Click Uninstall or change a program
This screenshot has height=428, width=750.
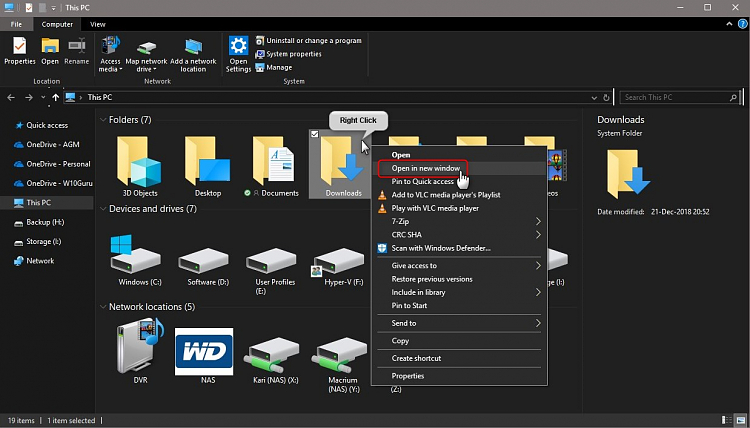(309, 41)
